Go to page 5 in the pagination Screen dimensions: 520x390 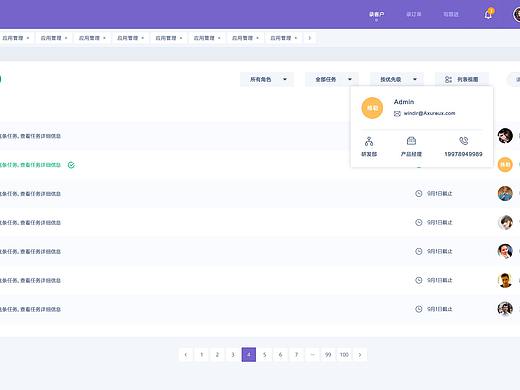click(x=265, y=355)
